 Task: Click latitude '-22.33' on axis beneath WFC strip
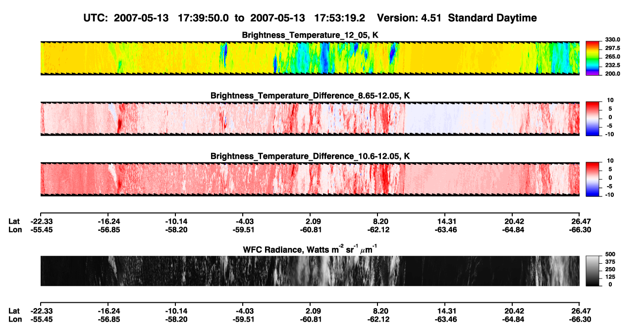tap(41, 311)
